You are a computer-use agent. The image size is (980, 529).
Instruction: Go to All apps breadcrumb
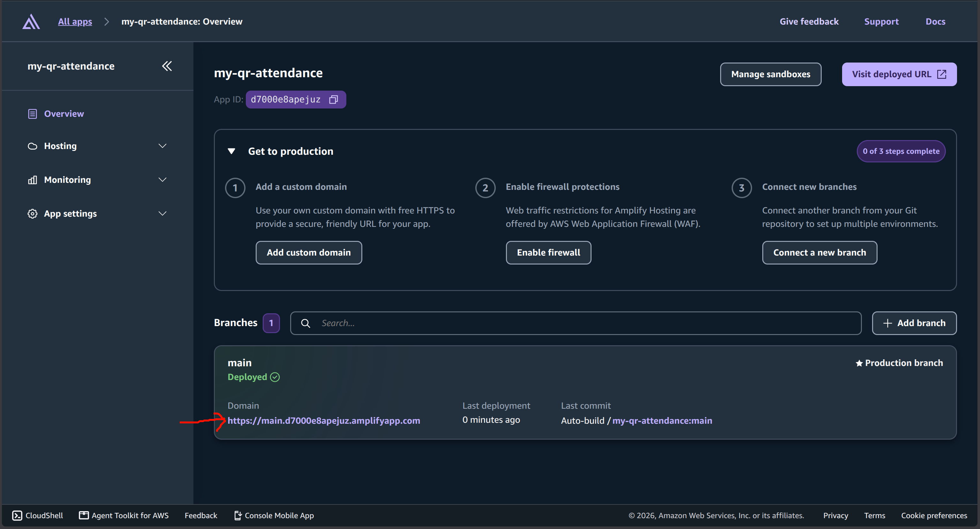coord(75,22)
